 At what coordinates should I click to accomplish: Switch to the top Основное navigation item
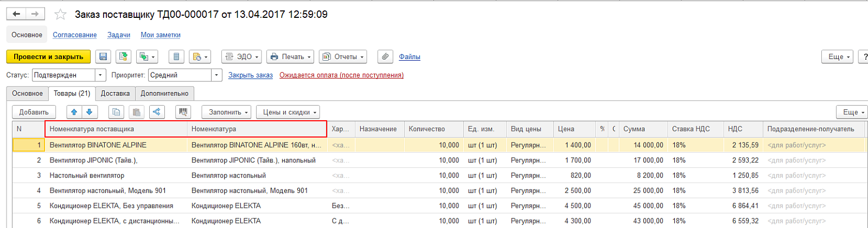point(27,35)
